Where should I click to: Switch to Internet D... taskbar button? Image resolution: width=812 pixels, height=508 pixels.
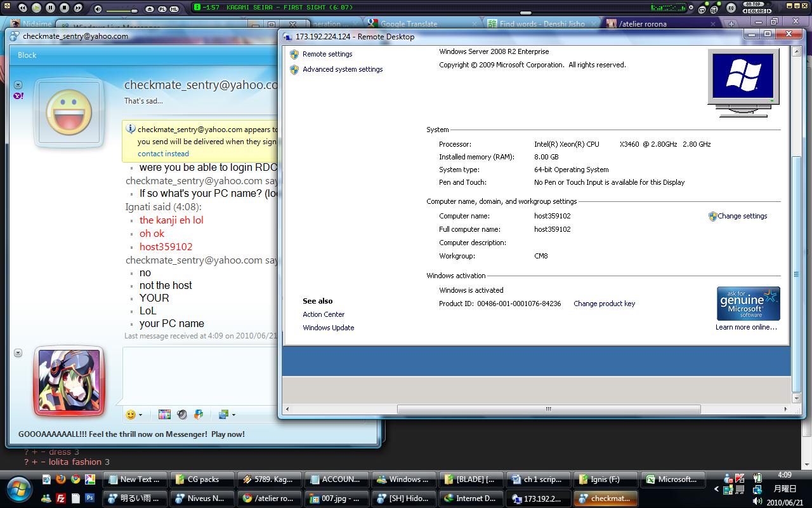point(470,498)
